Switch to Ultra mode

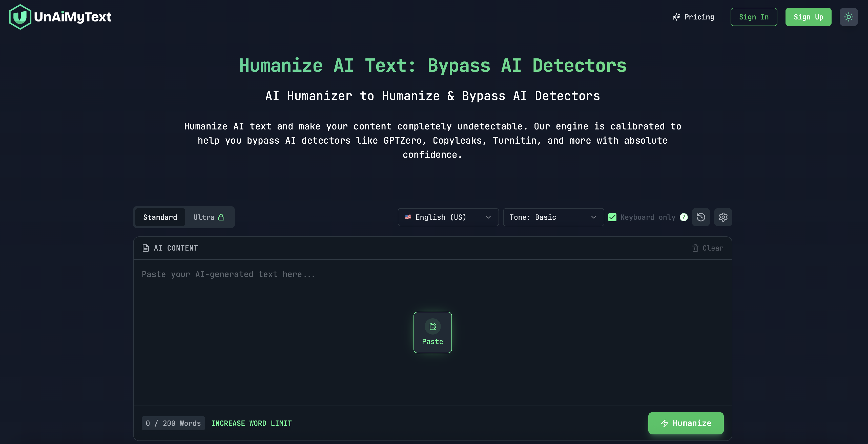click(209, 217)
